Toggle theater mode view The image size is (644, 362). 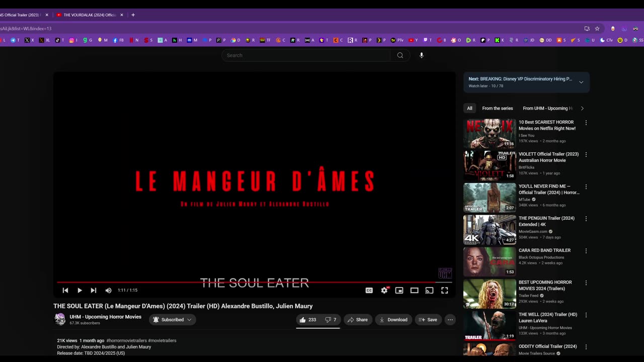(415, 290)
